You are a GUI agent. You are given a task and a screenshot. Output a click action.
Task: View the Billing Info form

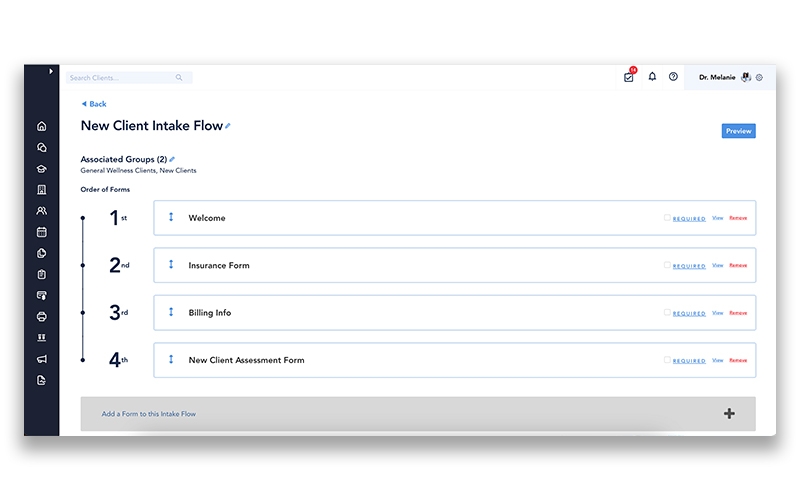(718, 313)
